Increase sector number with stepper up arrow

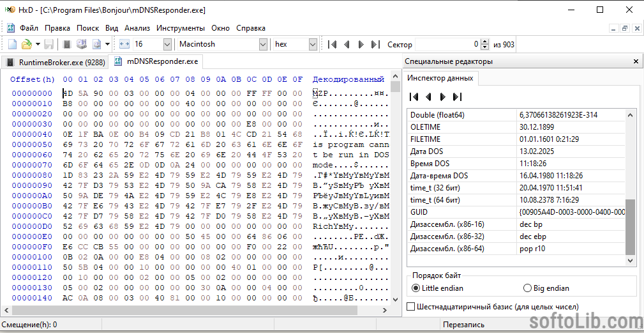485,41
